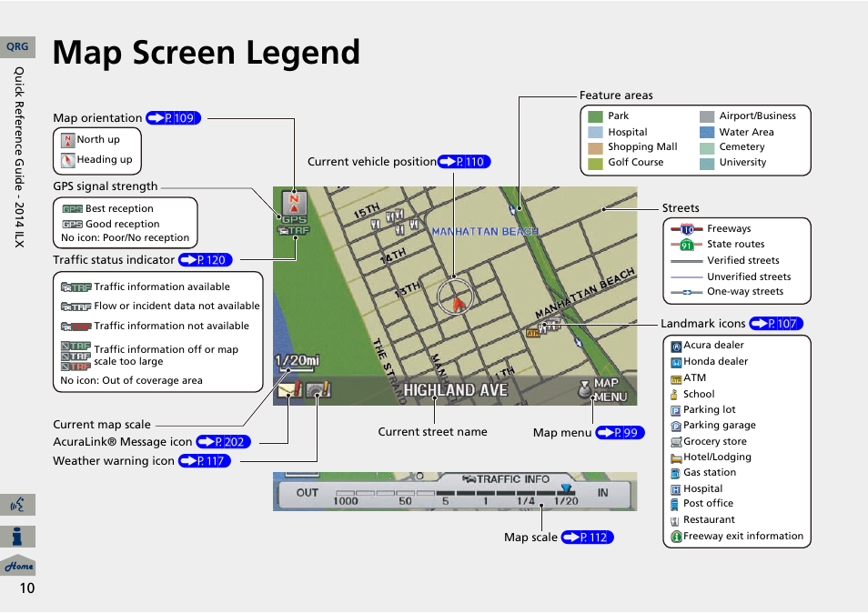Click the Airport/Business gray swatch
Screen dimensions: 868x613
click(x=707, y=116)
